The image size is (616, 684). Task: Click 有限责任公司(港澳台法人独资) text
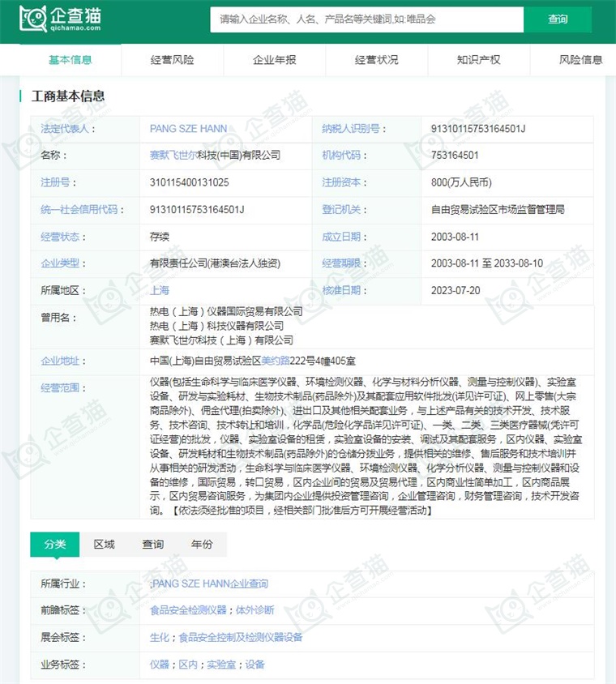215,263
